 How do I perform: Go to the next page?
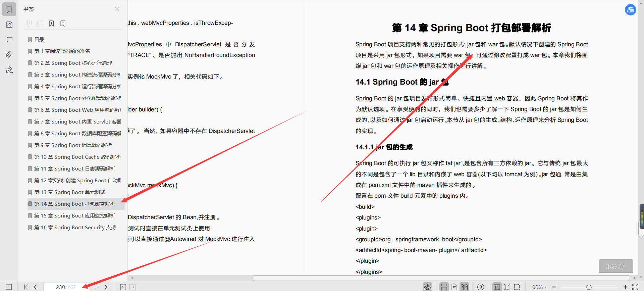(x=97, y=287)
